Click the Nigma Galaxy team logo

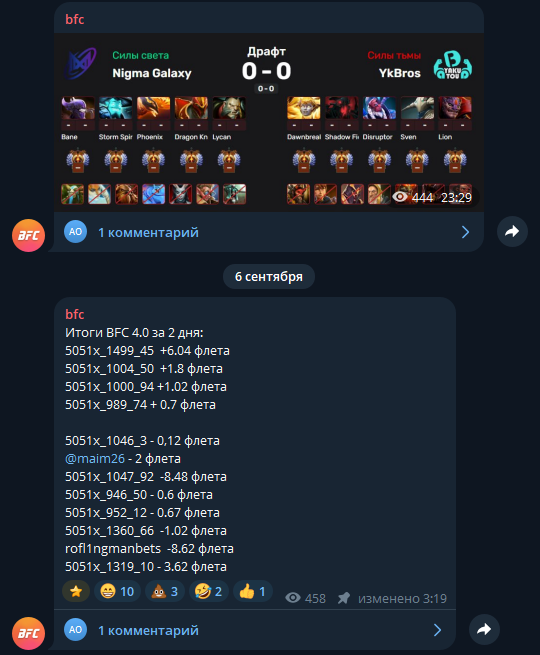pos(81,63)
